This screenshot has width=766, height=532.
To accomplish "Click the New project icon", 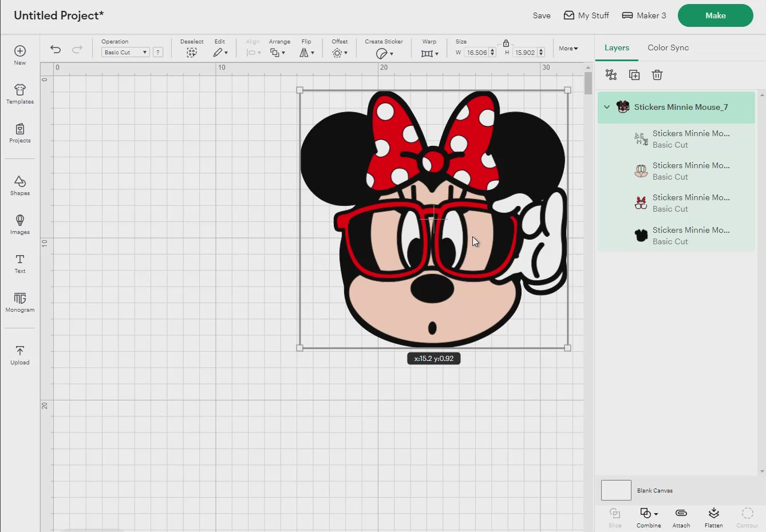I will click(20, 55).
